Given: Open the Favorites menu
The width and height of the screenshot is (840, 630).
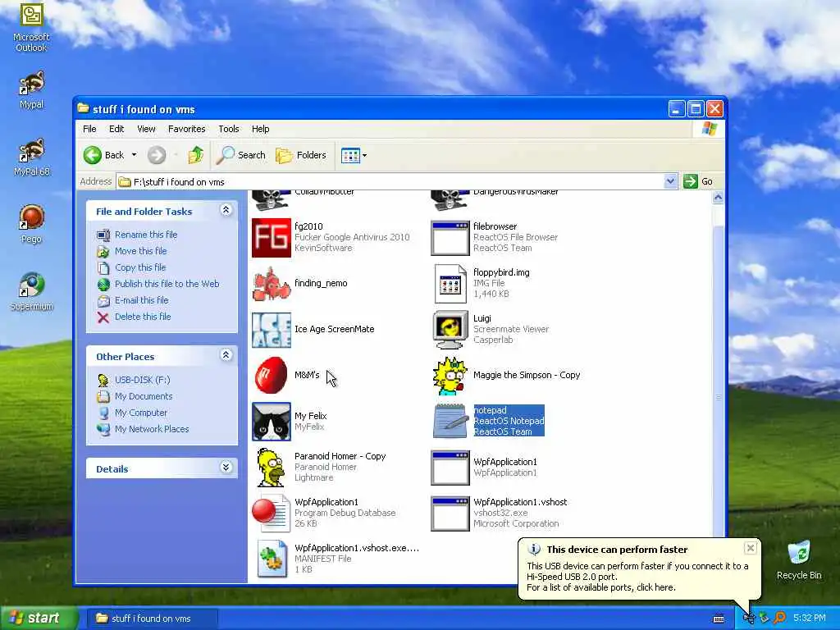Looking at the screenshot, I should (186, 129).
